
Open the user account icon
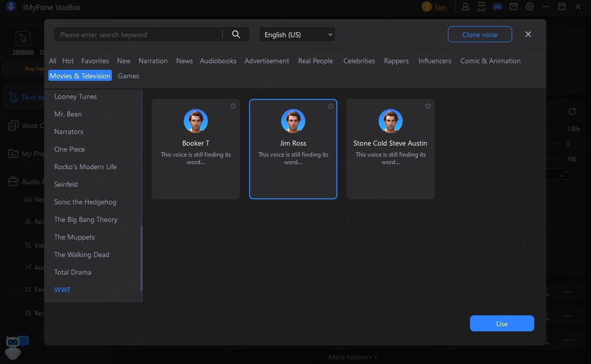click(x=465, y=7)
